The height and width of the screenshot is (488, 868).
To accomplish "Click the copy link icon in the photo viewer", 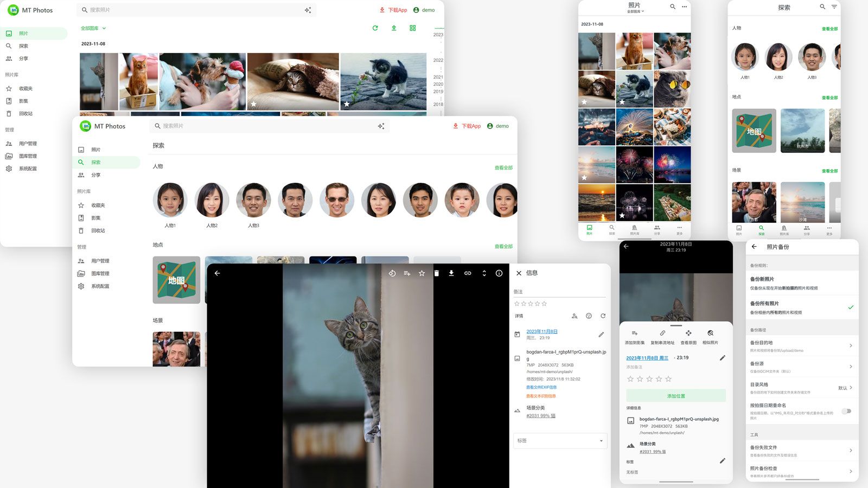I will click(x=468, y=273).
